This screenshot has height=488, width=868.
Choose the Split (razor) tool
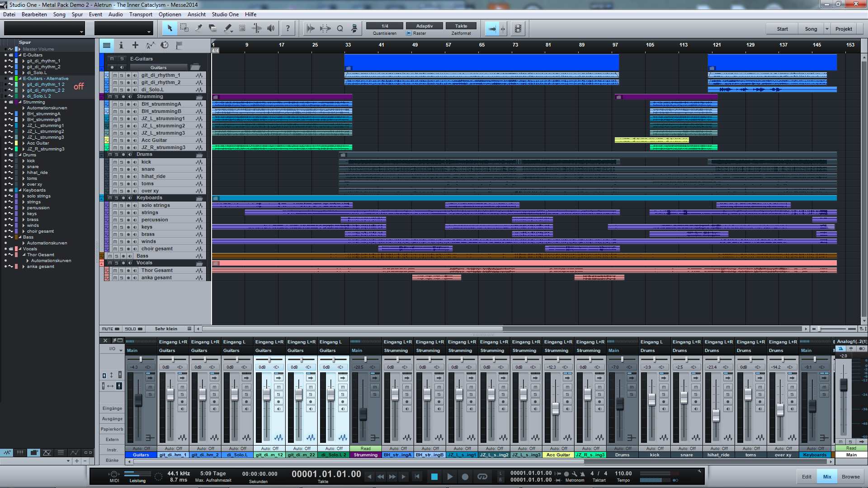[198, 28]
